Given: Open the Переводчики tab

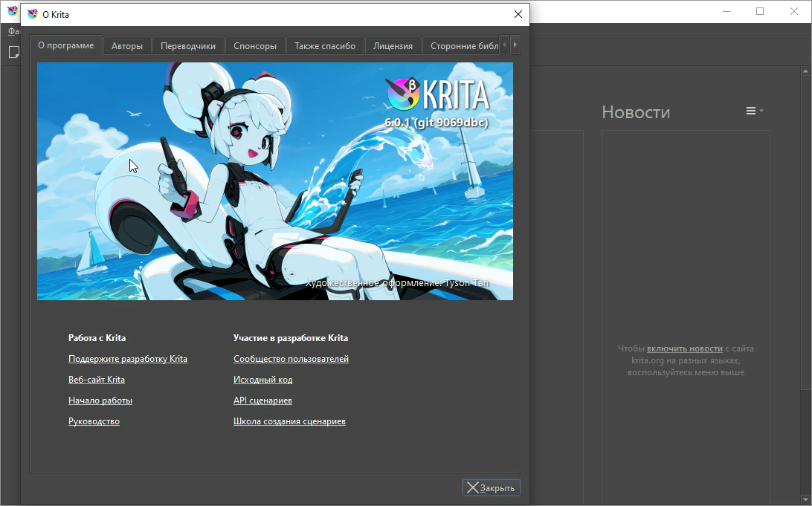Looking at the screenshot, I should click(x=188, y=46).
